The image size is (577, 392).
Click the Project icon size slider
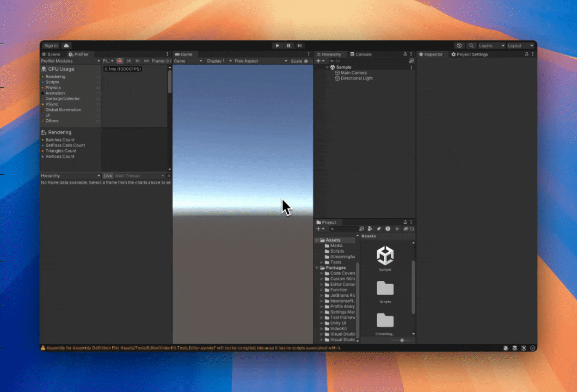(402, 340)
